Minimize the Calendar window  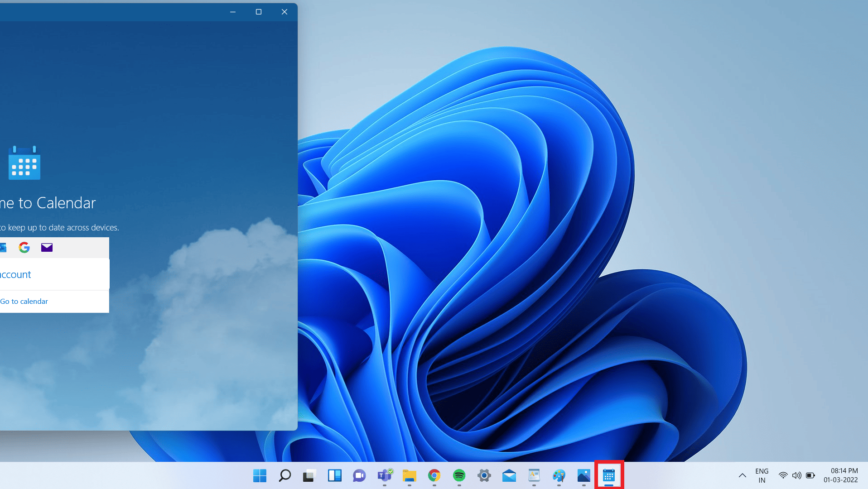coord(233,12)
